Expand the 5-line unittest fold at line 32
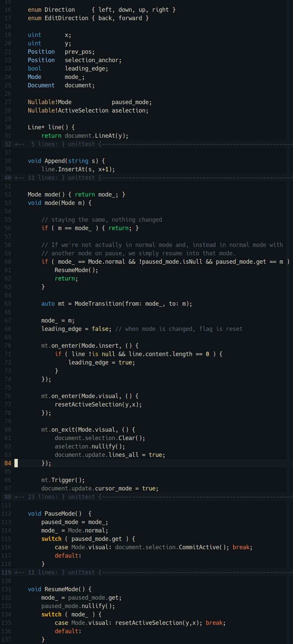Image resolution: width=293 pixels, height=644 pixels. coord(154,144)
